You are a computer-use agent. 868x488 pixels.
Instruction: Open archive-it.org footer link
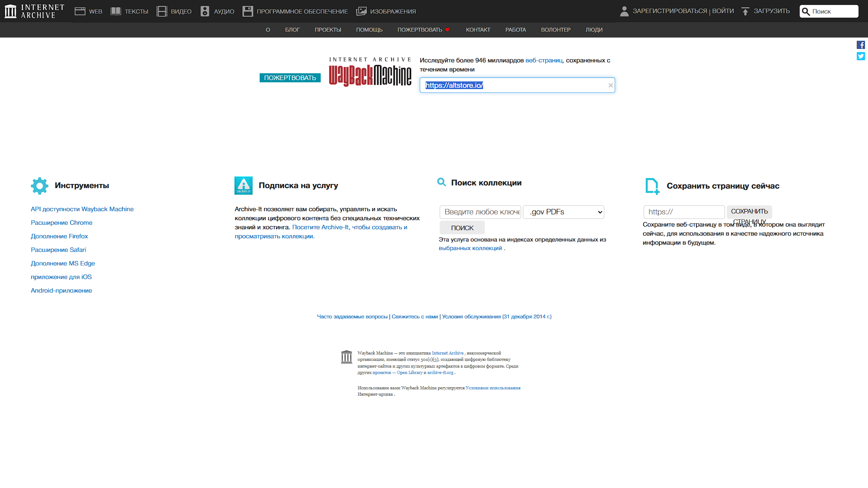point(440,373)
